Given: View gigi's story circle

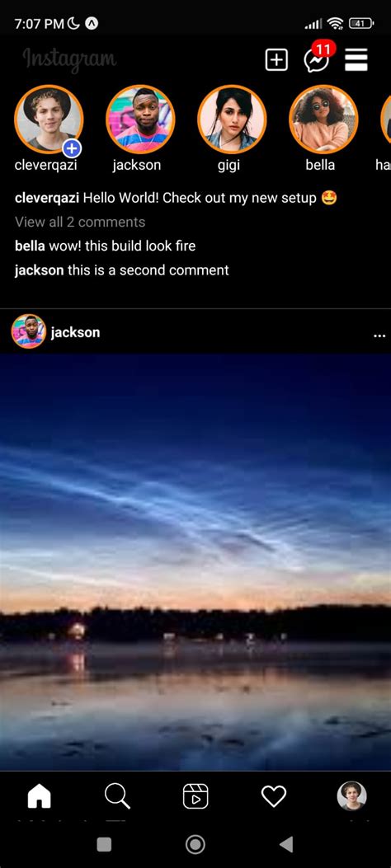Looking at the screenshot, I should (x=232, y=120).
